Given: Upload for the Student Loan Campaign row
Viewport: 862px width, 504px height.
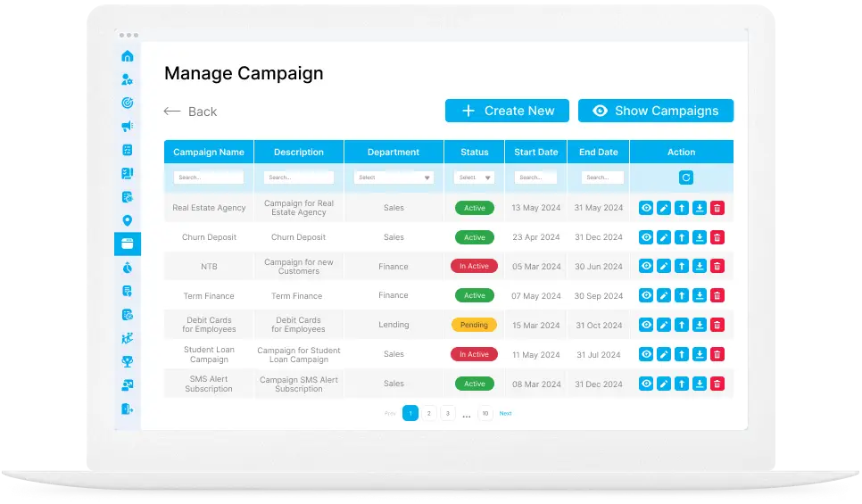Looking at the screenshot, I should tap(682, 354).
